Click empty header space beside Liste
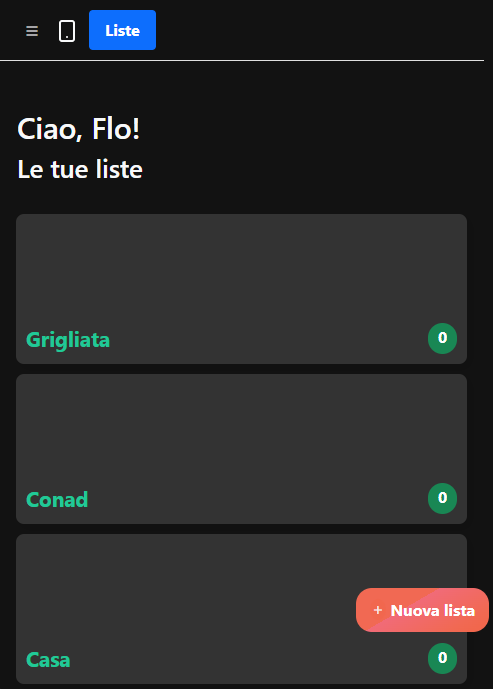493x689 pixels. tap(320, 30)
